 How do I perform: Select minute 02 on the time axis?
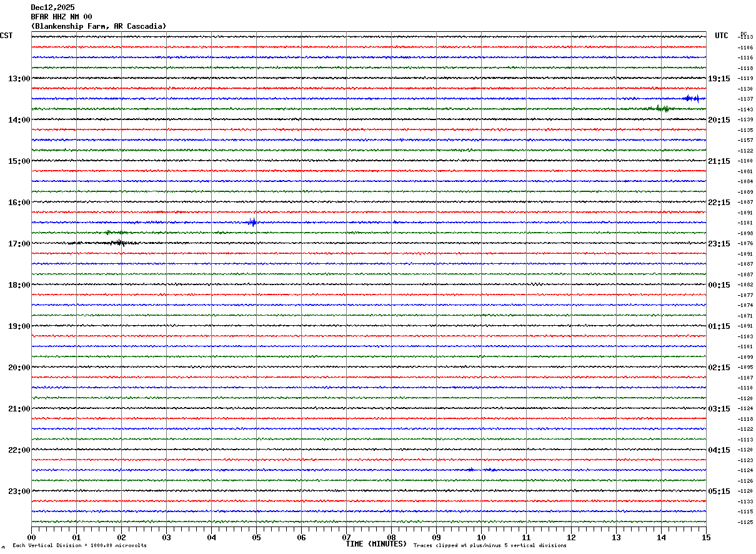[x=121, y=537]
